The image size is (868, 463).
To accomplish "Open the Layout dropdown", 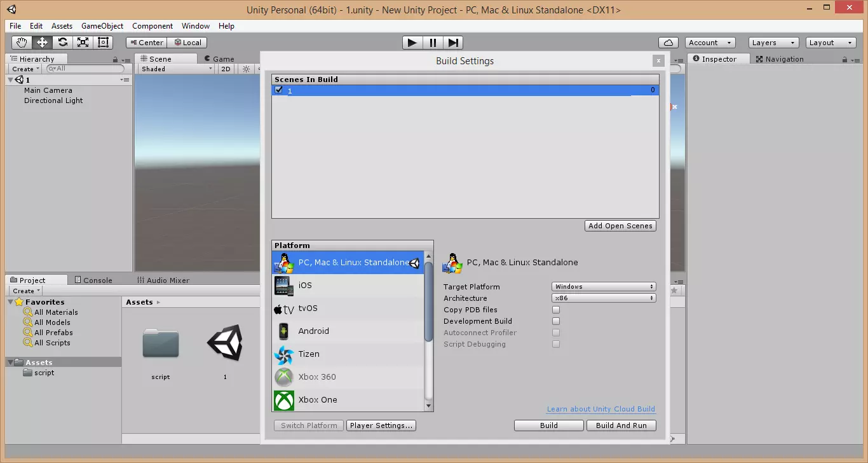I will coord(831,43).
